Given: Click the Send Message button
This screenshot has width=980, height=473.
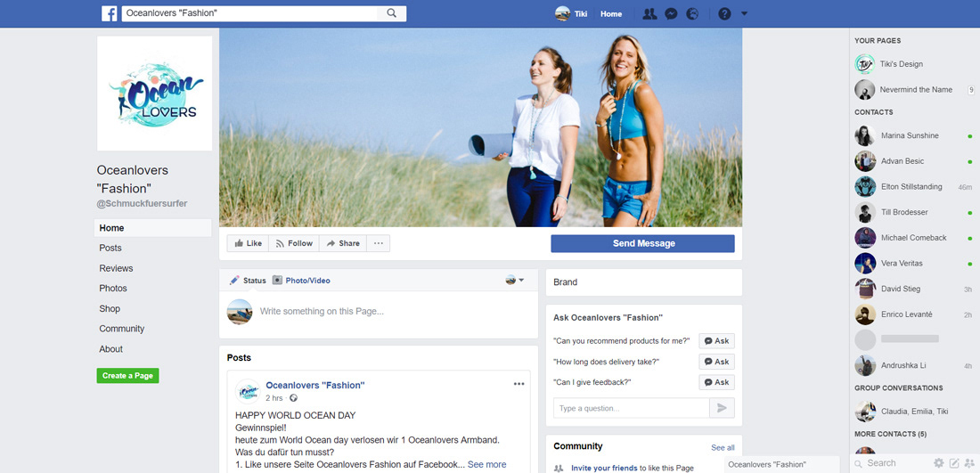Looking at the screenshot, I should (642, 244).
